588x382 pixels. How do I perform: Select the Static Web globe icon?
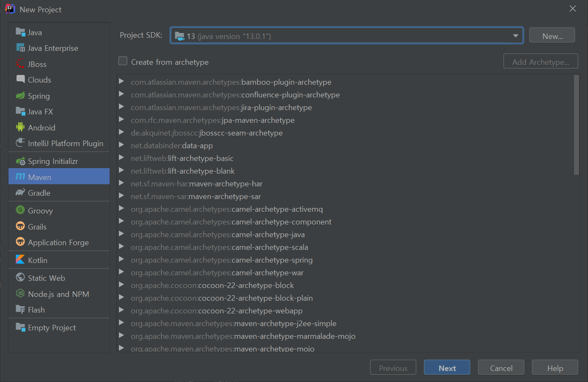pyautogui.click(x=20, y=277)
